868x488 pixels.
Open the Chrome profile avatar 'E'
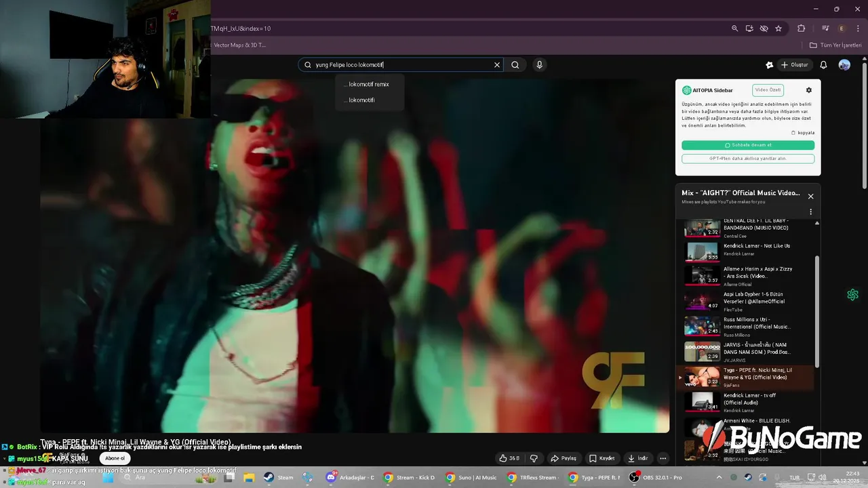coord(842,28)
